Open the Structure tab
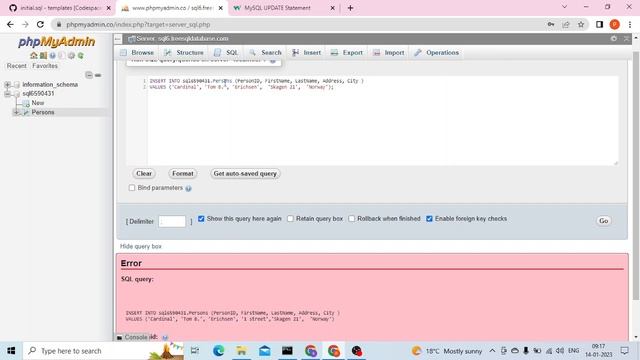This screenshot has height=360, width=640. point(184,53)
